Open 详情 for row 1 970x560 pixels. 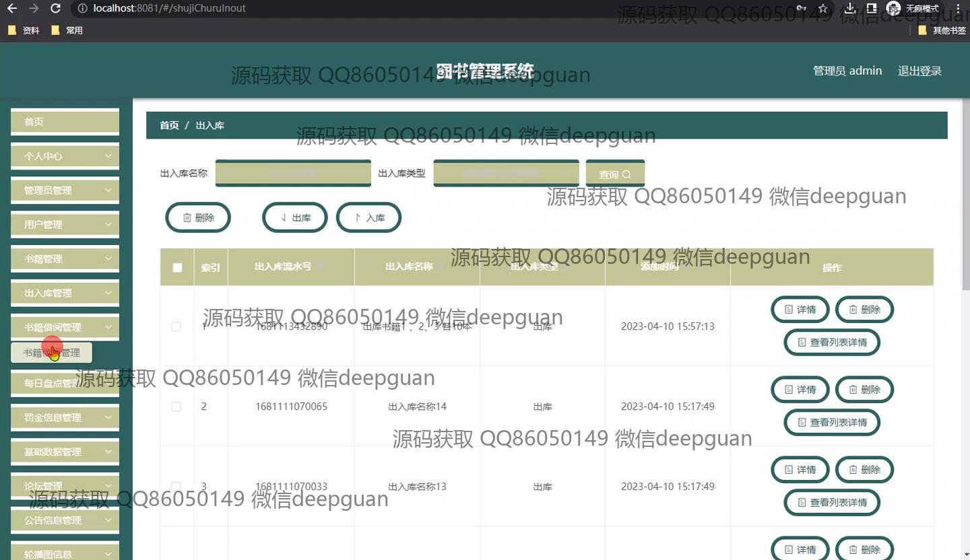pos(800,310)
